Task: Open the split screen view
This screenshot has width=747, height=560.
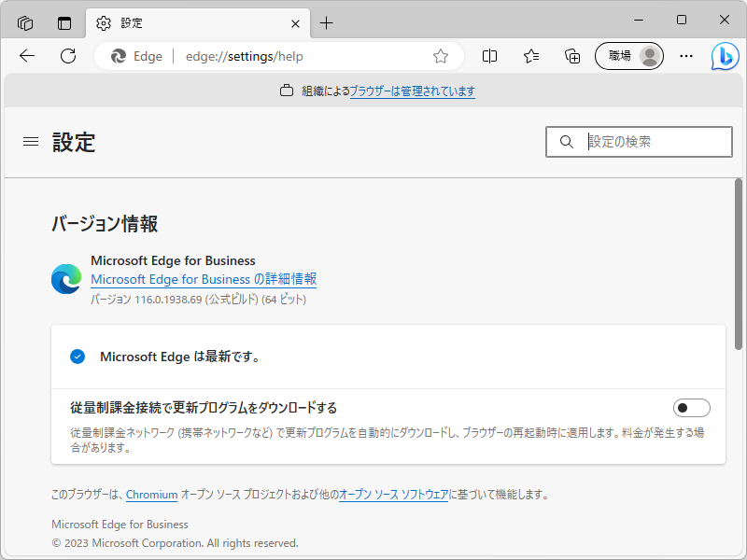Action: 489,56
